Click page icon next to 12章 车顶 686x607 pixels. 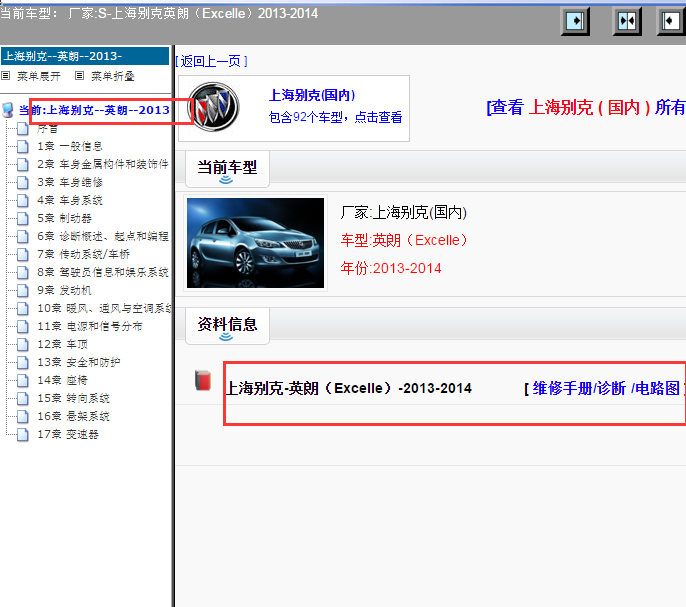click(x=23, y=344)
